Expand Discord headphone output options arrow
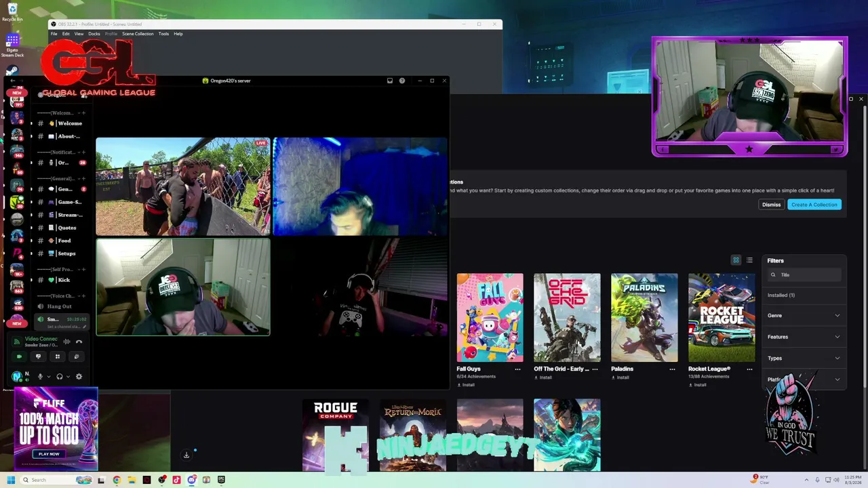The image size is (868, 488). (68, 376)
